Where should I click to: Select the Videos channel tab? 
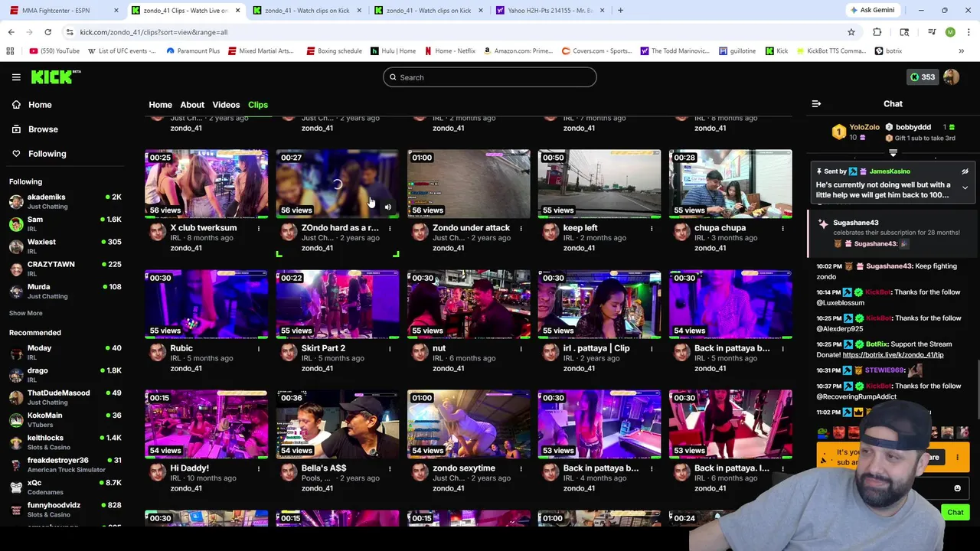[x=226, y=105]
